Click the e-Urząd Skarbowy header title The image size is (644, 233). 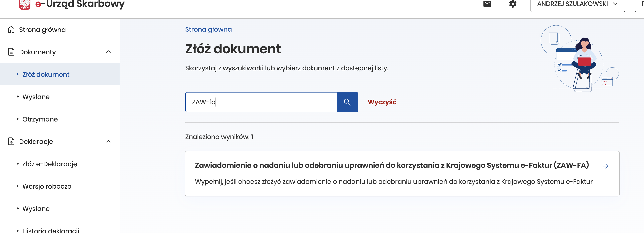pyautogui.click(x=80, y=4)
